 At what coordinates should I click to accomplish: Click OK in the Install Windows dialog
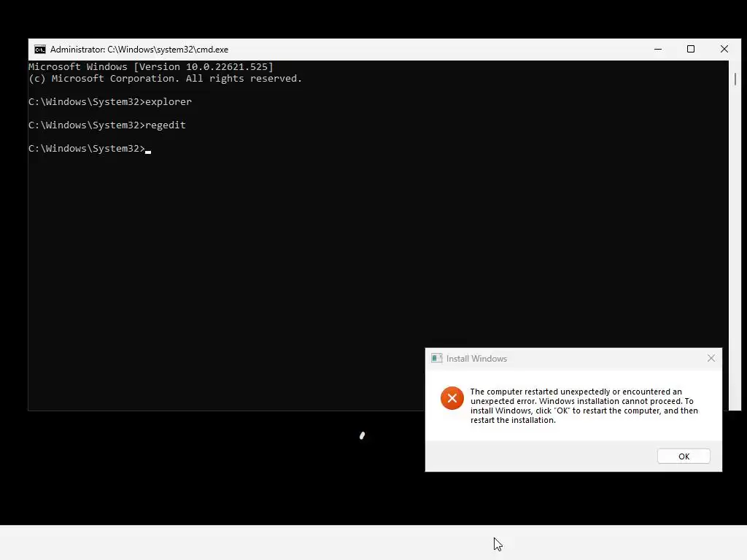[x=684, y=456]
